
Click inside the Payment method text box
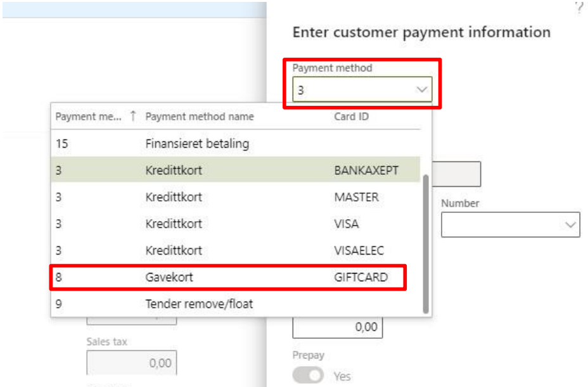(x=352, y=91)
